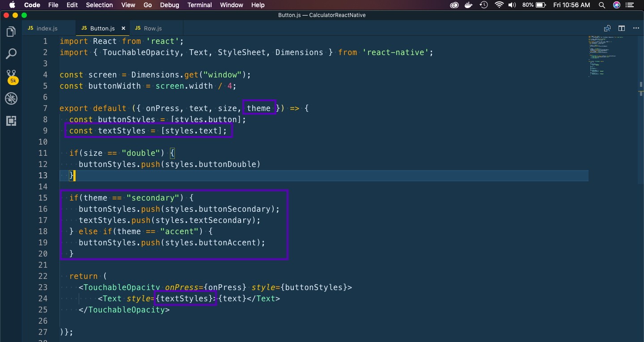This screenshot has width=644, height=342.
Task: Open the Terminal menu
Action: click(199, 5)
